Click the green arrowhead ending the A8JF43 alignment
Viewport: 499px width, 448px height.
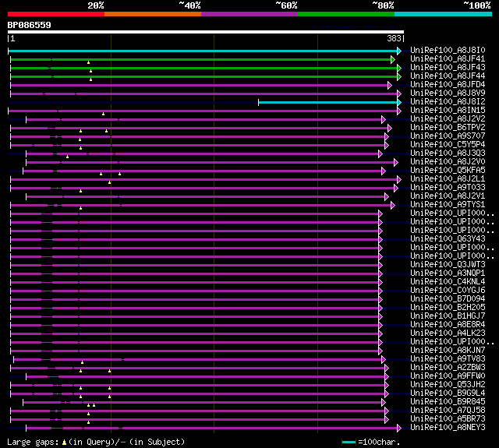coord(399,68)
